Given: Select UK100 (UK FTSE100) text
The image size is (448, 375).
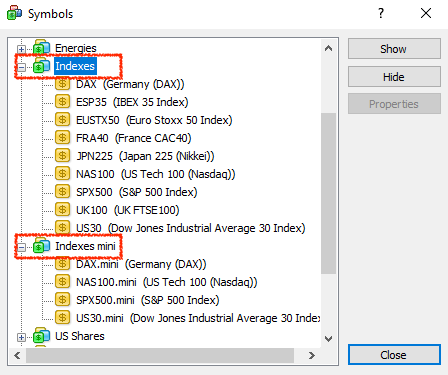Looking at the screenshot, I should pyautogui.click(x=128, y=210).
